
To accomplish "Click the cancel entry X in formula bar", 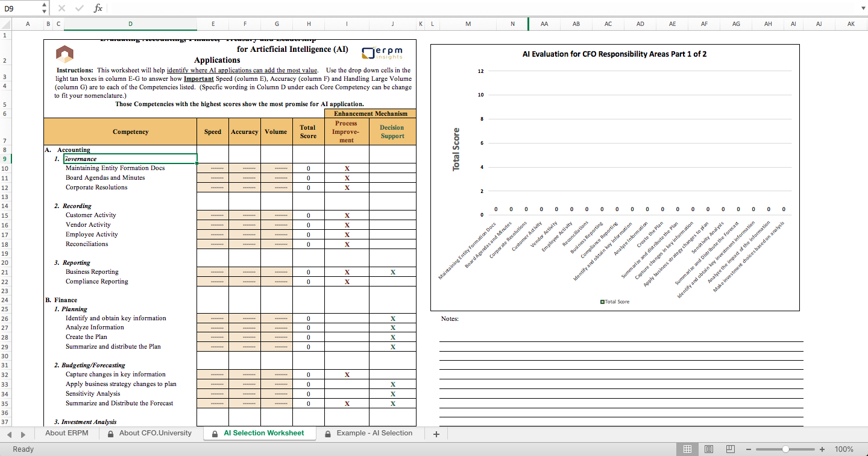I will point(61,8).
